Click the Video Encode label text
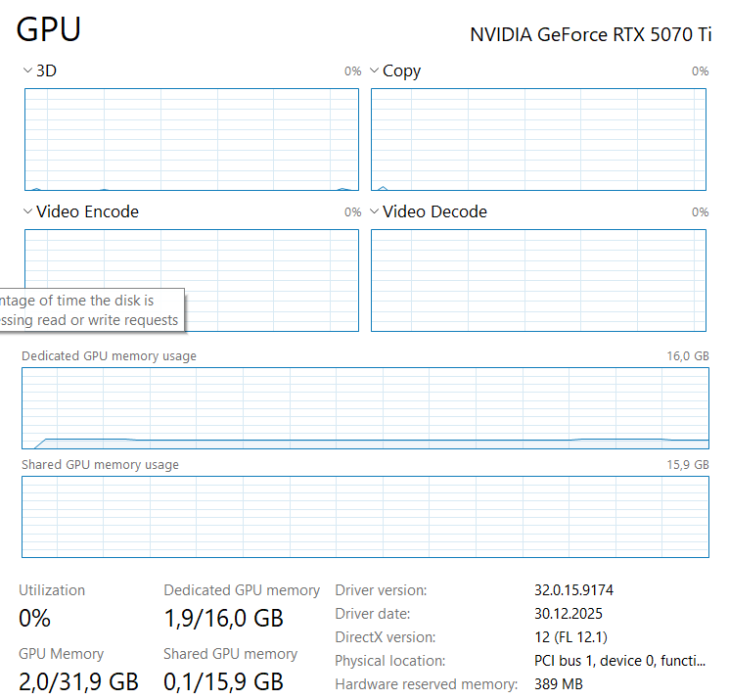Viewport: 729px width, 700px height. tap(87, 211)
